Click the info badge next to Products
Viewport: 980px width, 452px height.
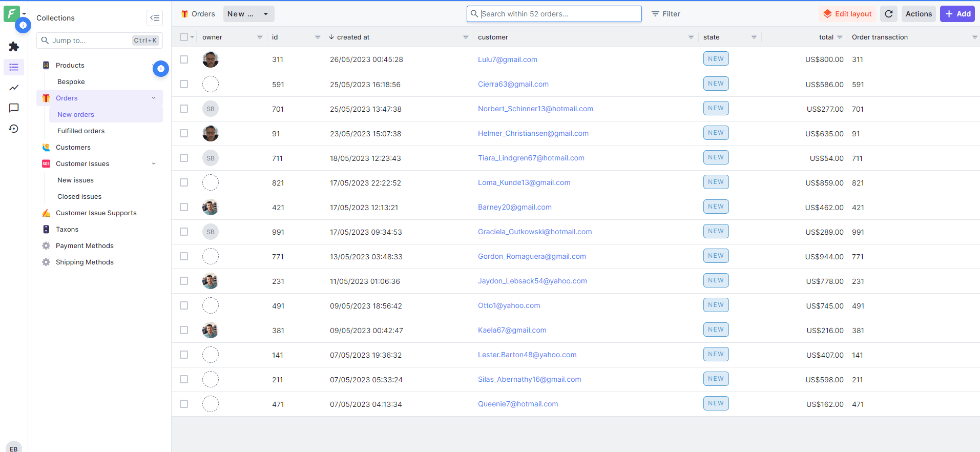(x=161, y=69)
